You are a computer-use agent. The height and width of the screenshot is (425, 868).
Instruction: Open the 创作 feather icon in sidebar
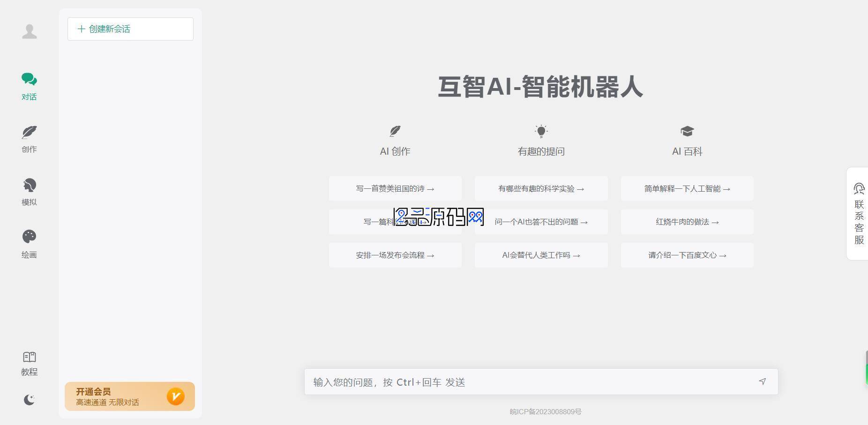click(29, 132)
